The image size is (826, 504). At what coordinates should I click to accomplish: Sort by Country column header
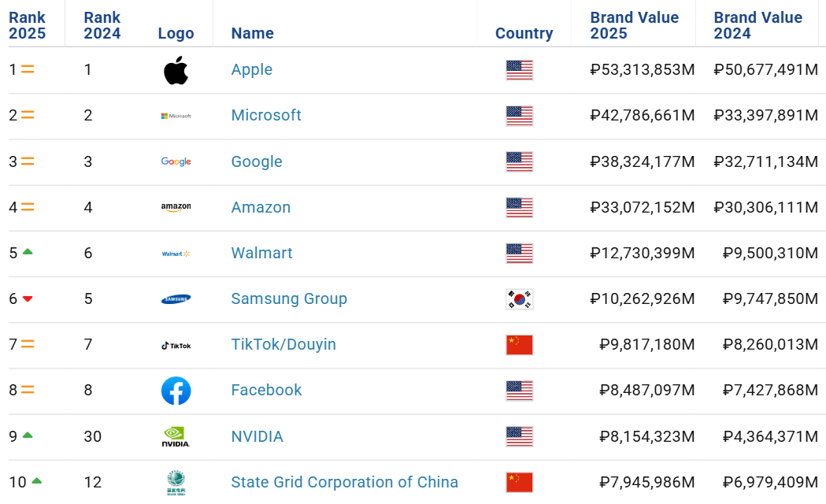point(524,33)
